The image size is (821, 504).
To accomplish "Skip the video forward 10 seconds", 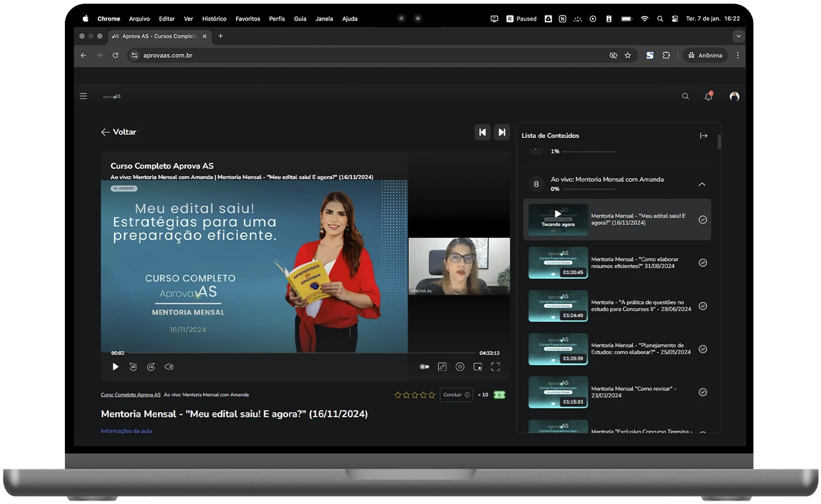I will click(x=151, y=367).
